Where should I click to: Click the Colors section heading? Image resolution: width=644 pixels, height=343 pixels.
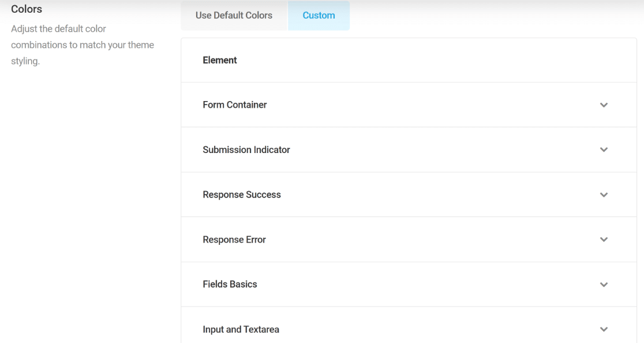[x=27, y=9]
